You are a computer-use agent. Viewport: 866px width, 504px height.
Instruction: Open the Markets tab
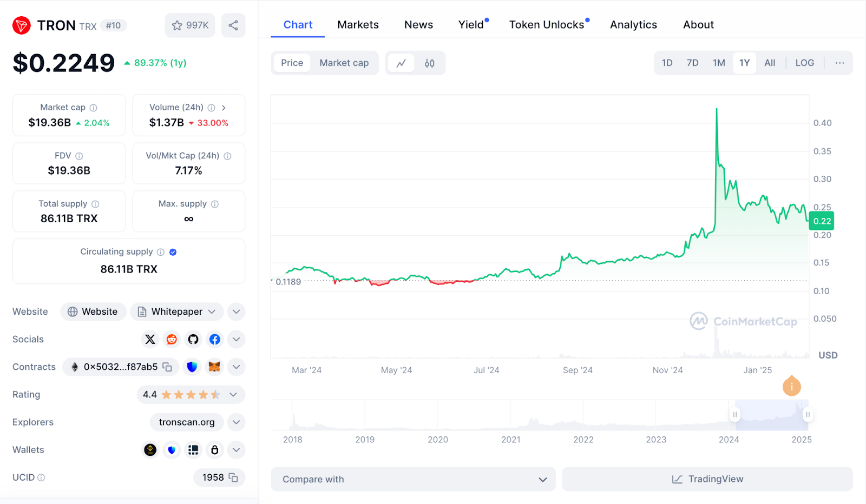point(358,25)
